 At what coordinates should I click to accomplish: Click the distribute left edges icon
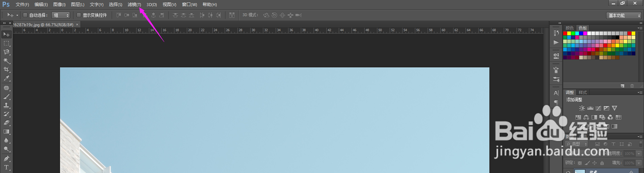point(202,15)
